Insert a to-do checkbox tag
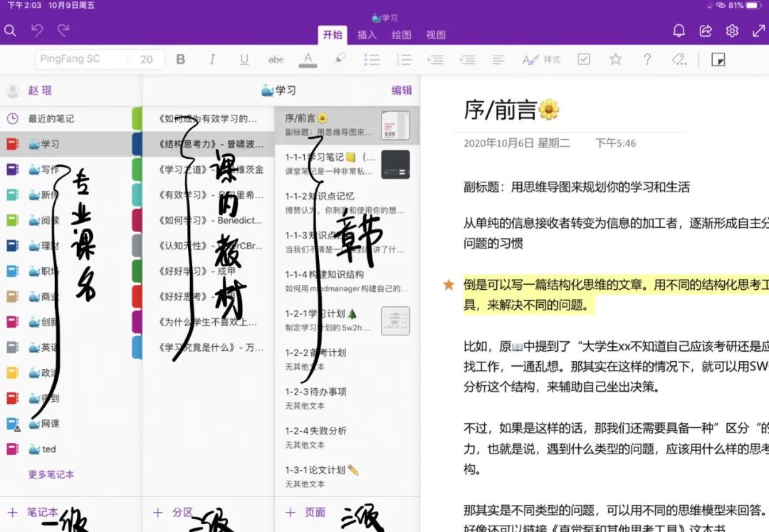Screen dimensions: 769x532 584,59
